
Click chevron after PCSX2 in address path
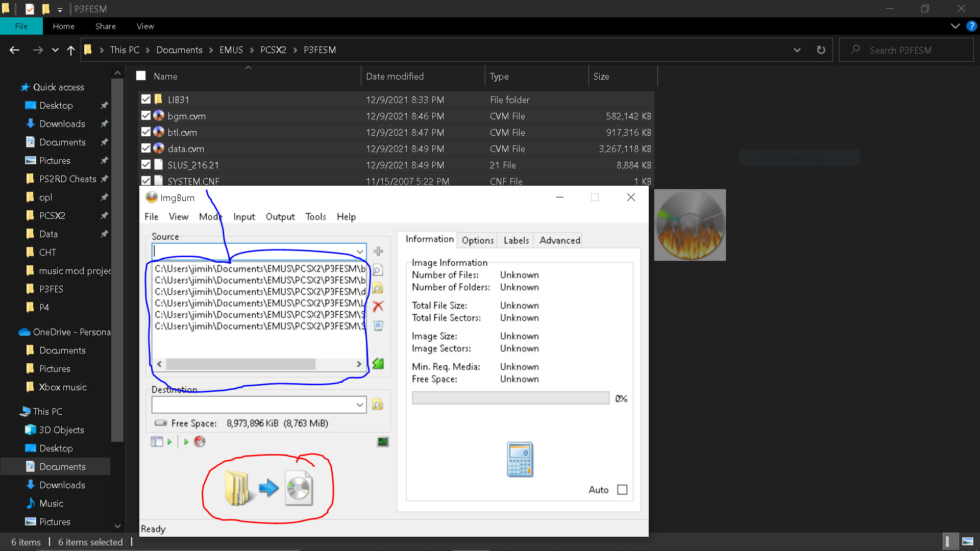(295, 50)
